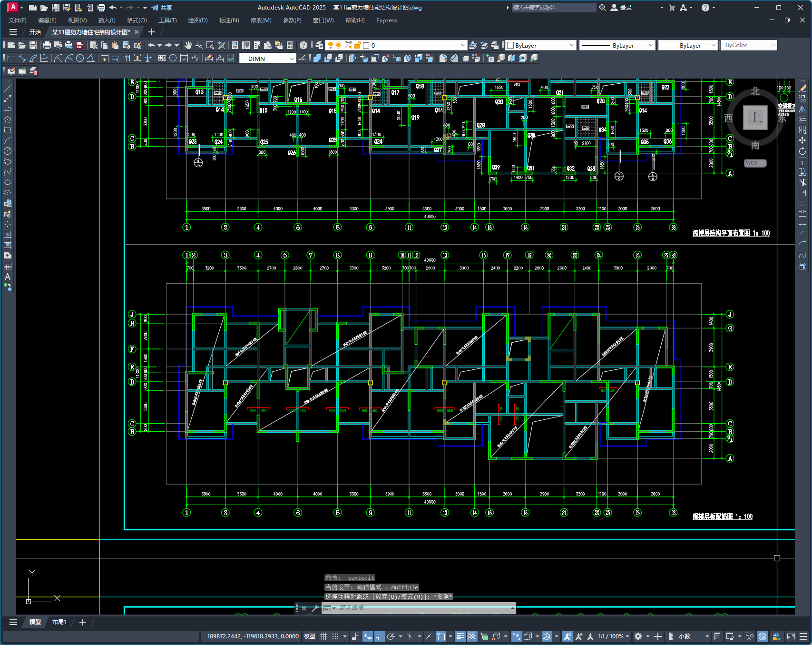Open the Layer Properties manager icon

click(319, 45)
